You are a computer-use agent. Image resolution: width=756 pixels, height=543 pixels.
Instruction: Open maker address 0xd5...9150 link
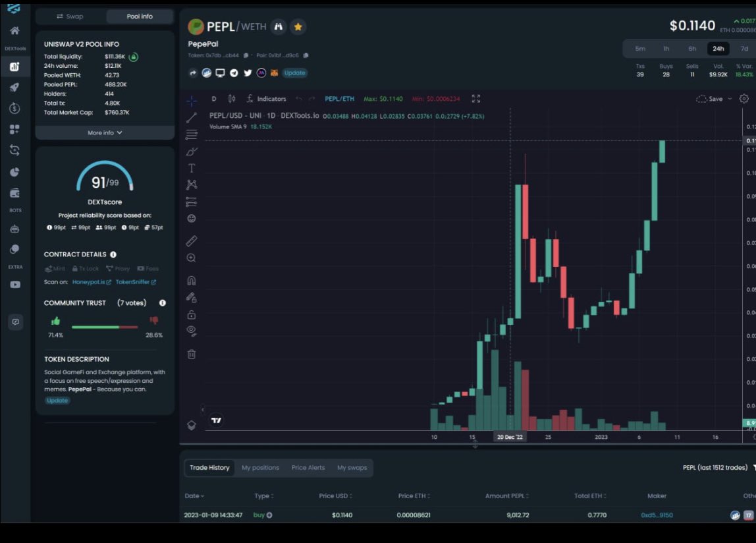657,515
